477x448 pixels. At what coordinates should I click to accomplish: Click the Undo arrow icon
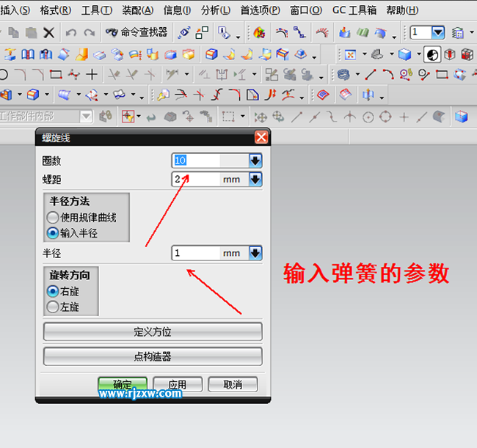[x=71, y=32]
